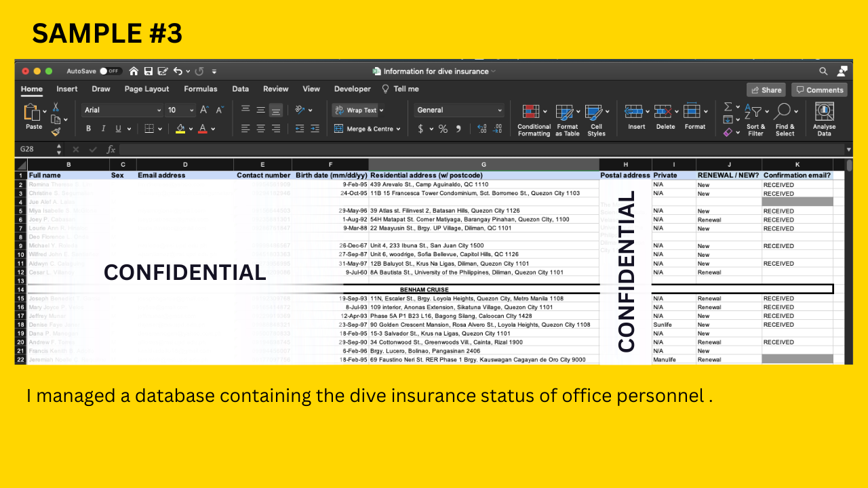
Task: Apply percent style
Action: 443,129
